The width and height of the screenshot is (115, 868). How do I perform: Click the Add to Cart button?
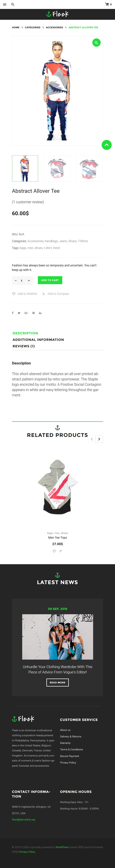tap(50, 280)
